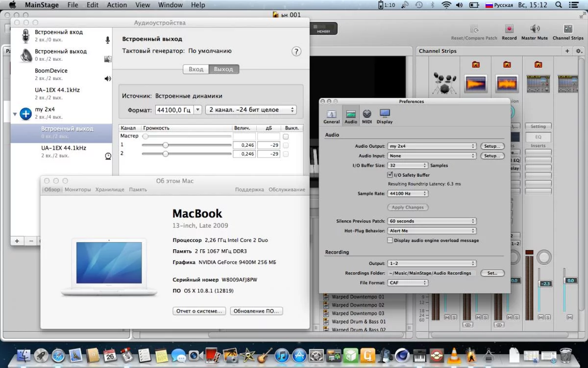The width and height of the screenshot is (588, 368).
Task: Collapse the my 2x4 aggregate device
Action: pos(15,114)
